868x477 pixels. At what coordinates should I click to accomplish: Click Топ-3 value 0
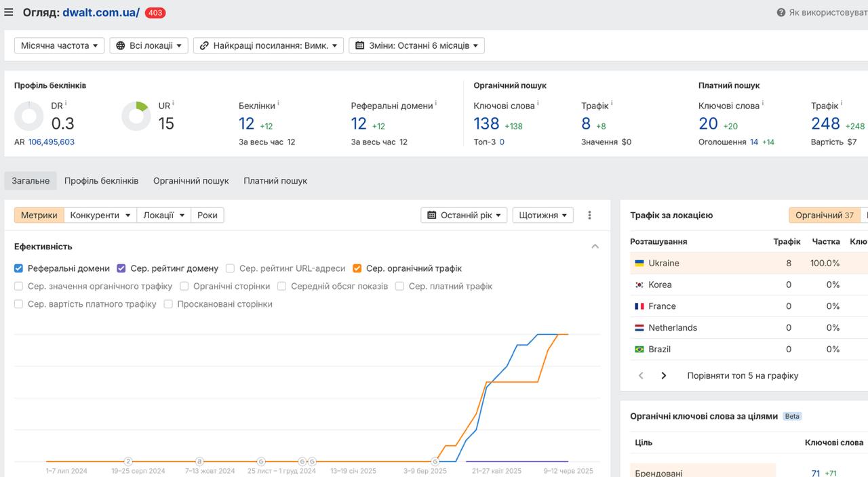click(x=502, y=142)
